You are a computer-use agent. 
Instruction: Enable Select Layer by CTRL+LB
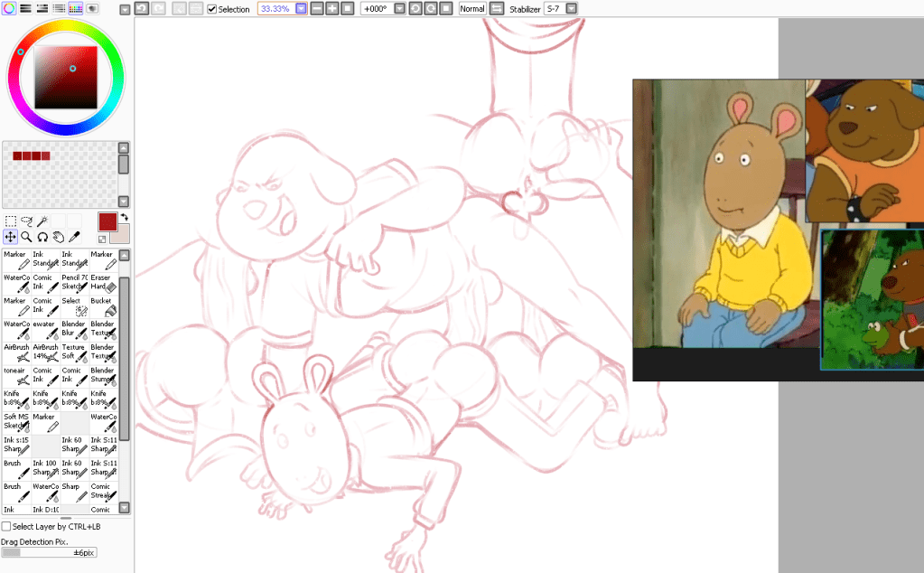pyautogui.click(x=5, y=527)
